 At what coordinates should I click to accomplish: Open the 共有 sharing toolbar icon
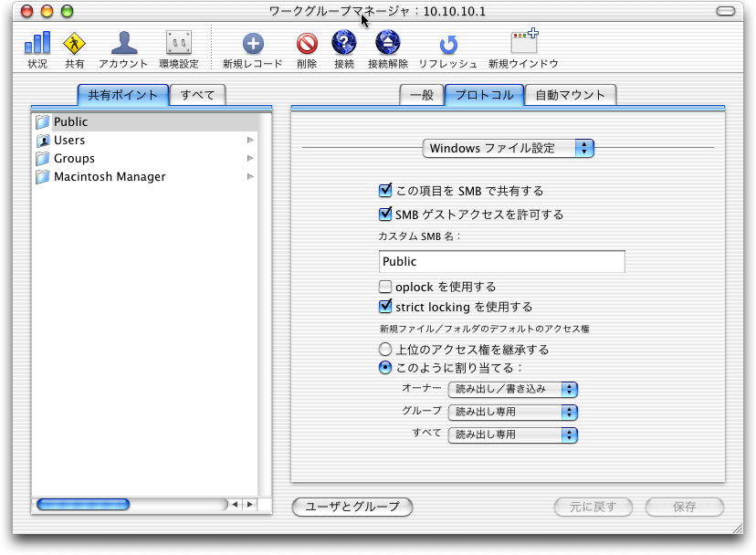(x=74, y=43)
